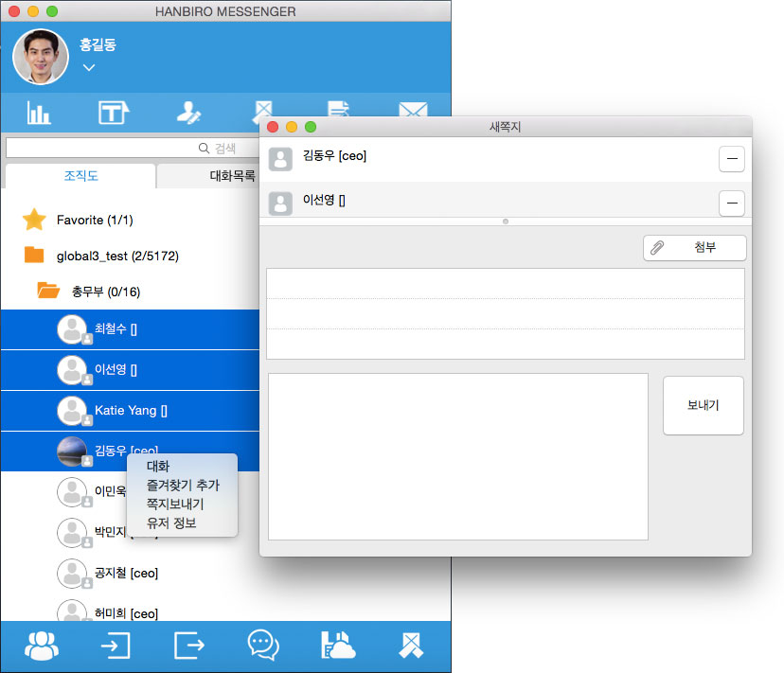This screenshot has width=784, height=673.
Task: Select 유저 정보 in context menu
Action: click(x=171, y=523)
